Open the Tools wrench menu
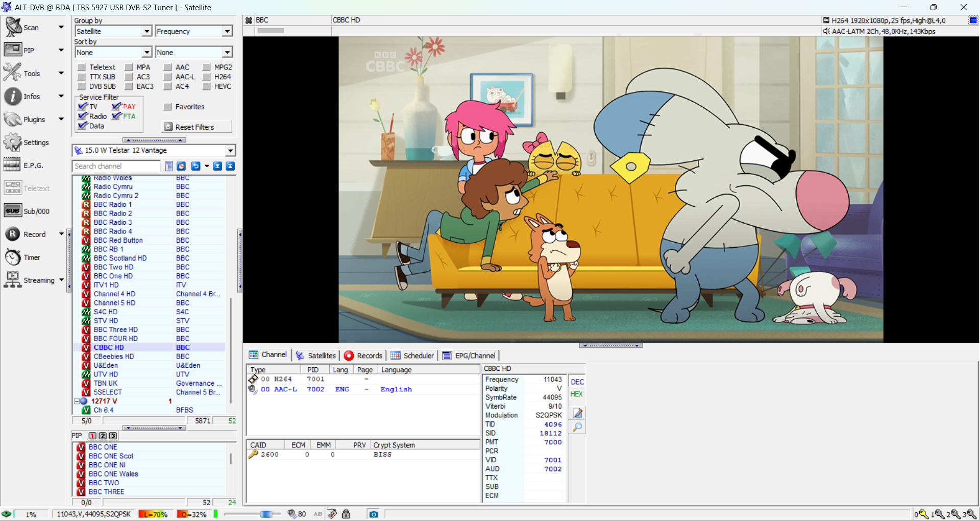 pos(22,73)
